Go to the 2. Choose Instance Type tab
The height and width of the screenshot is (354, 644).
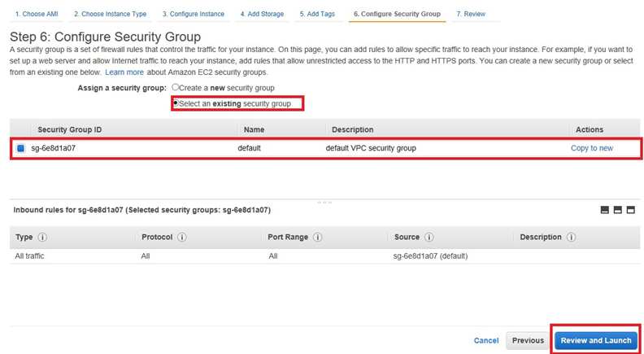click(x=110, y=14)
